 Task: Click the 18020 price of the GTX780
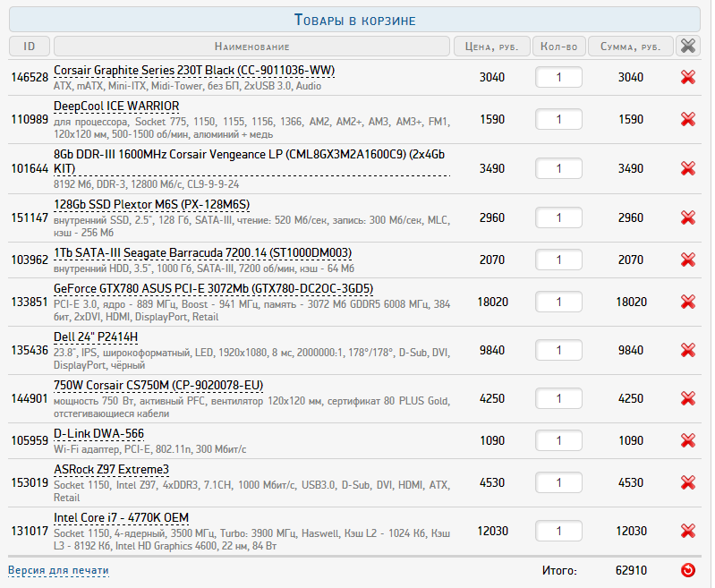click(x=492, y=302)
